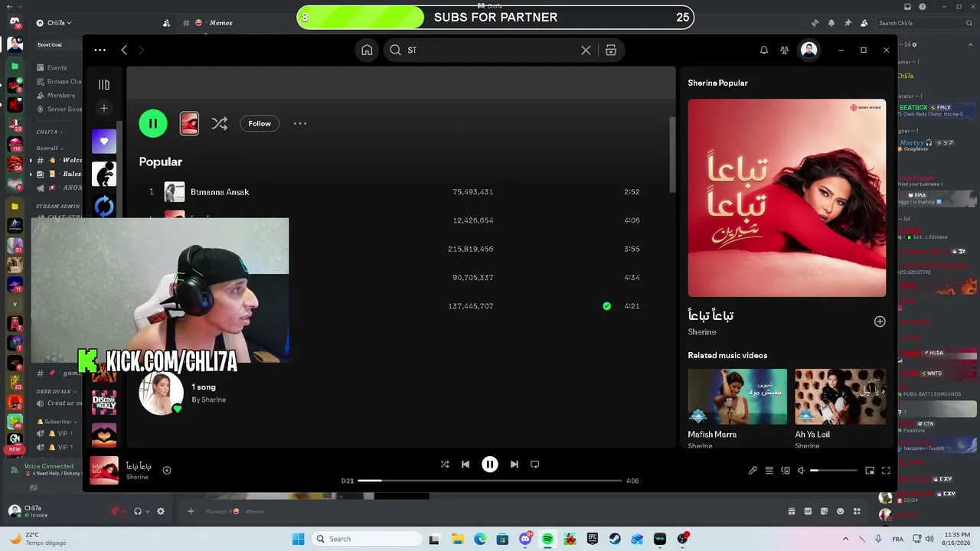Clear the Spotify search field text

(586, 50)
